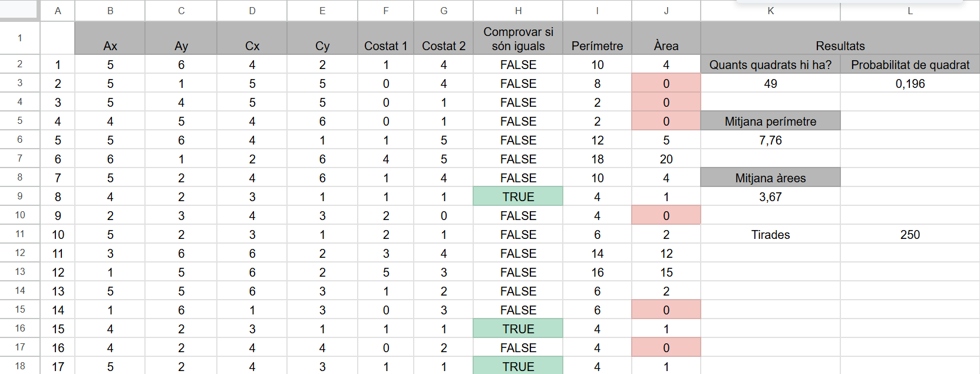Select the 'Probabilitat de quadrat' cell
Image resolution: width=980 pixels, height=374 pixels.
[x=910, y=65]
